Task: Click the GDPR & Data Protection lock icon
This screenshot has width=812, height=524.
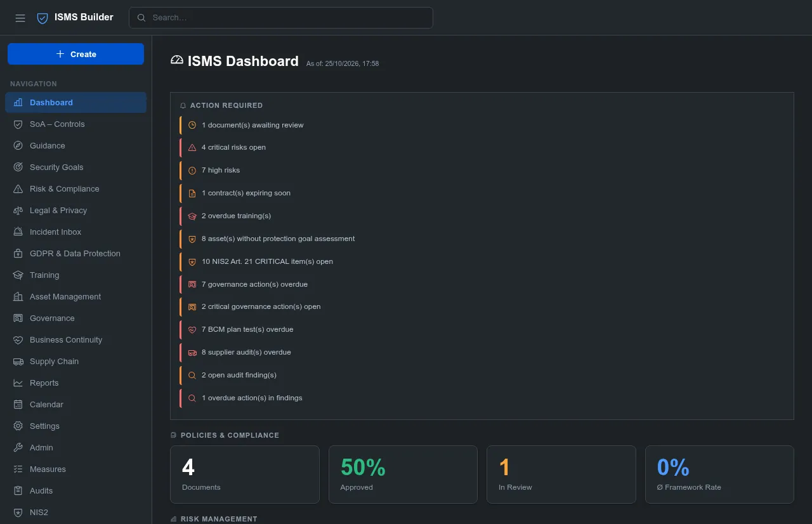Action: (x=18, y=254)
